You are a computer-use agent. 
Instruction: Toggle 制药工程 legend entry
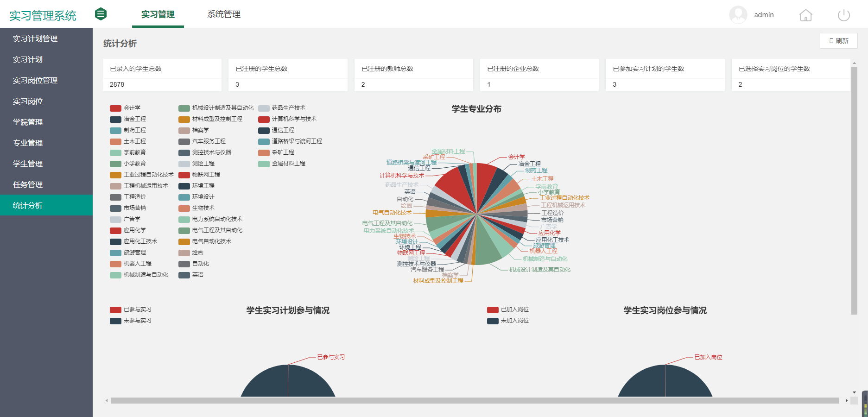click(x=128, y=130)
